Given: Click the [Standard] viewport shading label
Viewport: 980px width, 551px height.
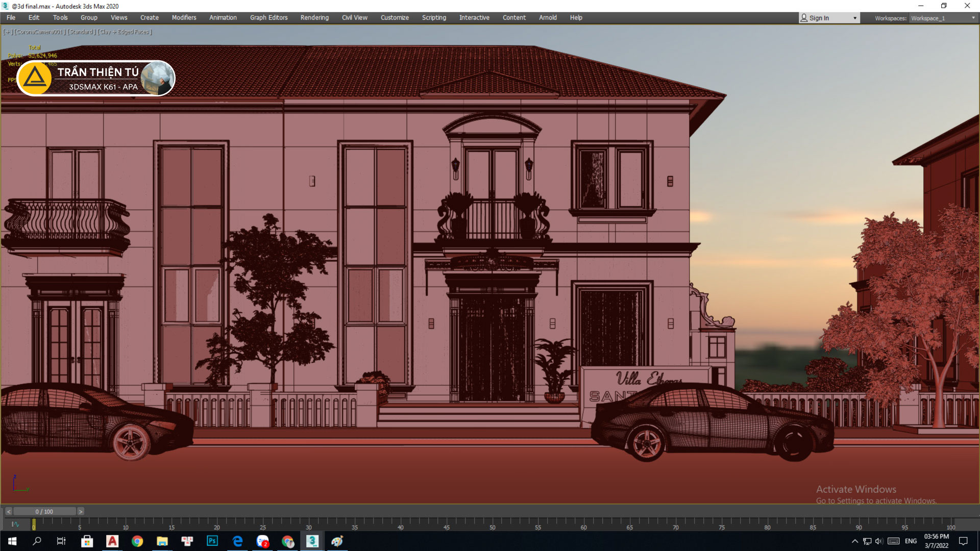Looking at the screenshot, I should click(x=81, y=32).
